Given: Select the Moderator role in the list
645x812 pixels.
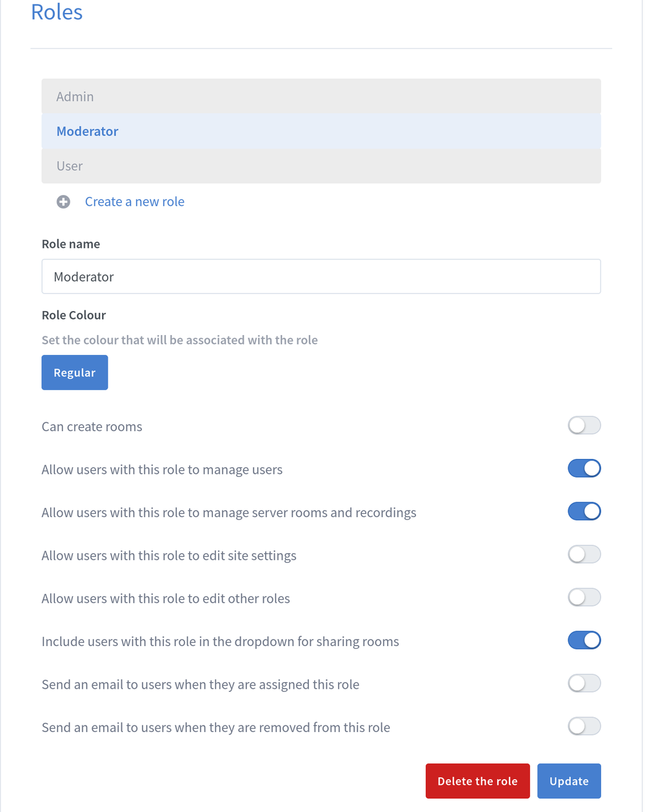Looking at the screenshot, I should [x=321, y=132].
